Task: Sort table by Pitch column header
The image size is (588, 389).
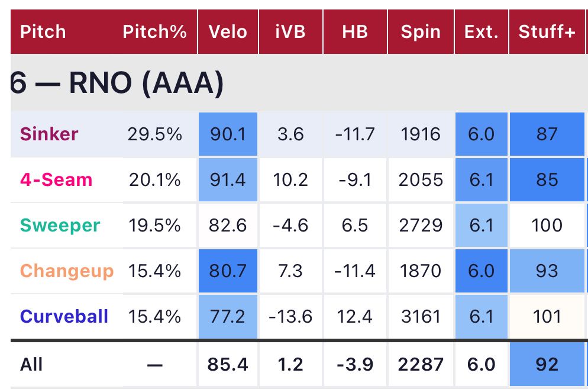Action: pos(43,32)
